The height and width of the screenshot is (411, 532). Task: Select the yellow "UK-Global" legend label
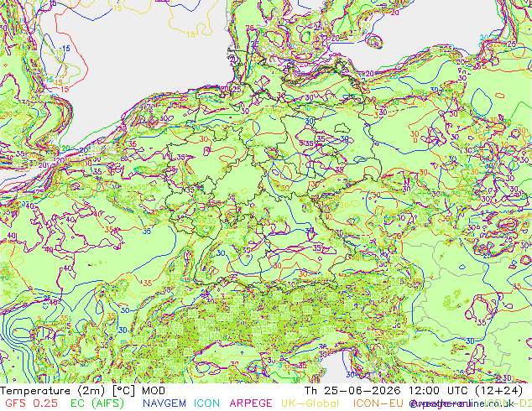click(x=310, y=403)
